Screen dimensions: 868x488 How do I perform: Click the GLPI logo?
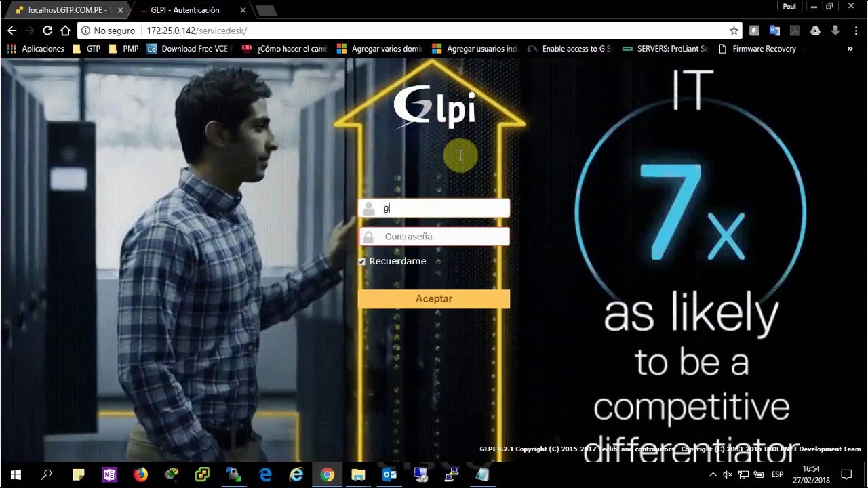point(434,107)
